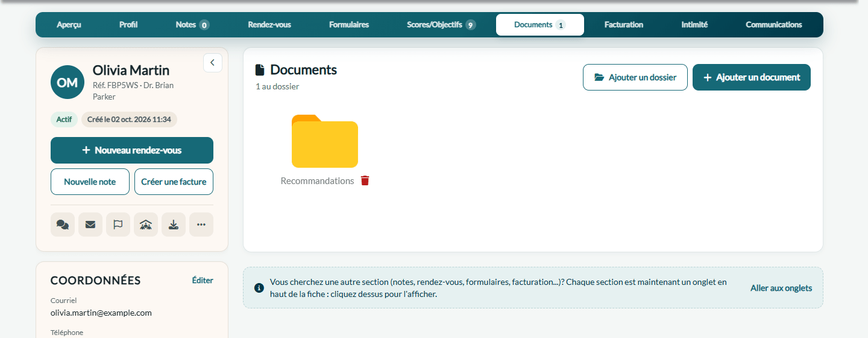This screenshot has width=868, height=338.
Task: Click Ajouter un dossier button
Action: coord(635,77)
